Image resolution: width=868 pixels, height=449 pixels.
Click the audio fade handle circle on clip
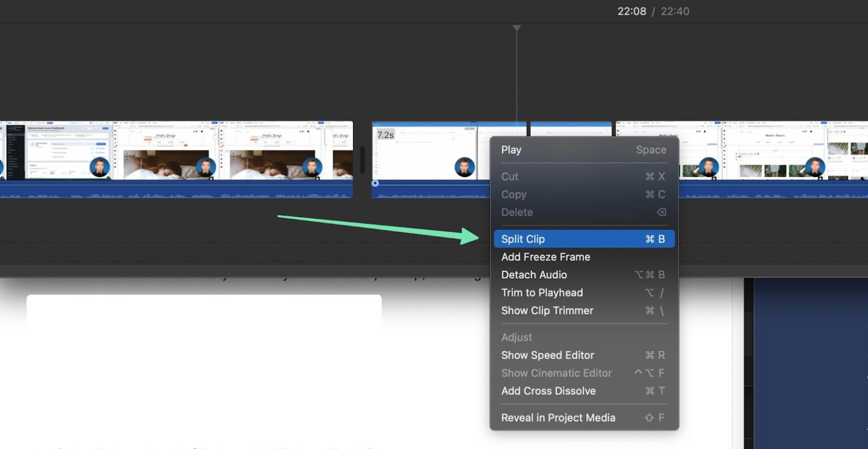[x=375, y=183]
